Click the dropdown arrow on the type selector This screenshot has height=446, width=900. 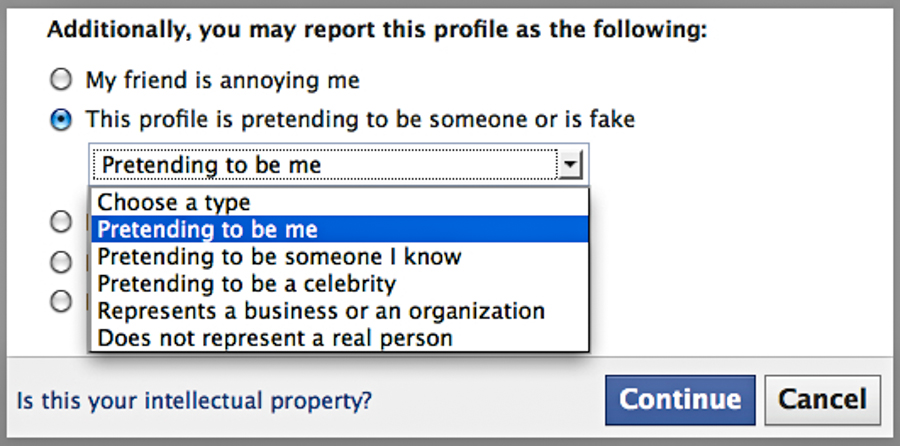click(570, 165)
